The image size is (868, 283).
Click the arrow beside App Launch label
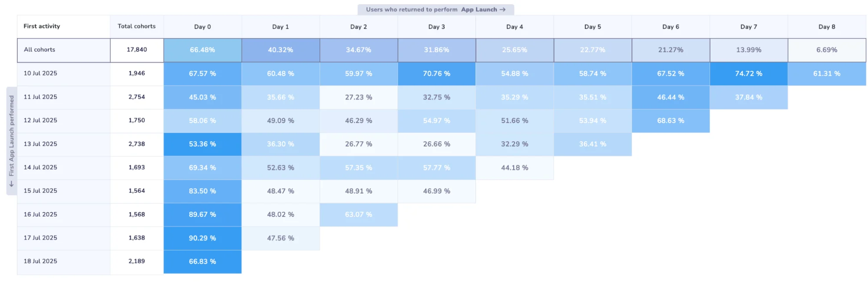tap(502, 10)
